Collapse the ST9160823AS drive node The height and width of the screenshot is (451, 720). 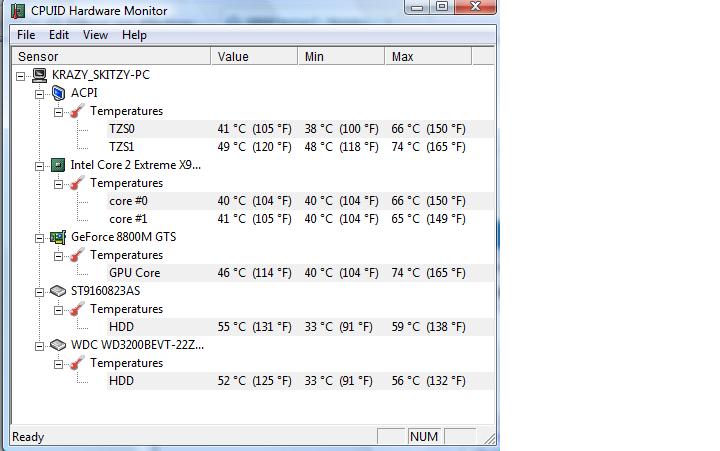pos(39,292)
